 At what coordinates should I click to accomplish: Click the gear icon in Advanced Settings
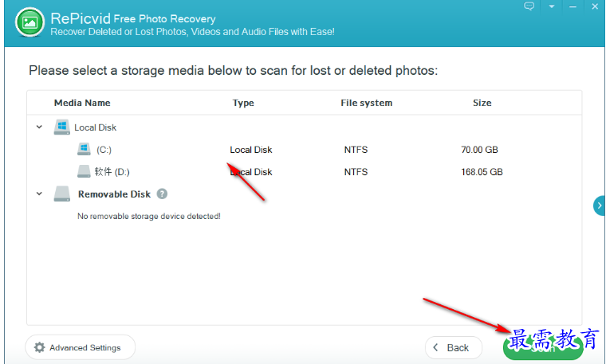39,347
